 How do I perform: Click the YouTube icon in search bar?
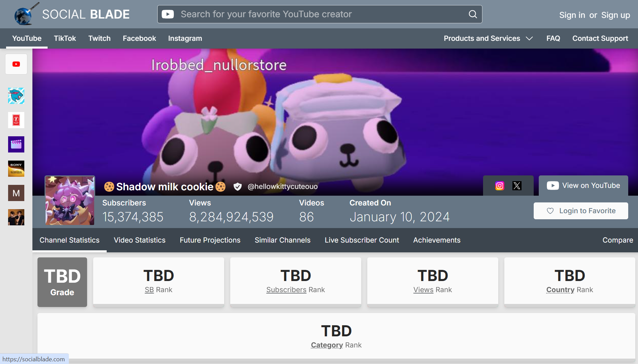point(168,14)
